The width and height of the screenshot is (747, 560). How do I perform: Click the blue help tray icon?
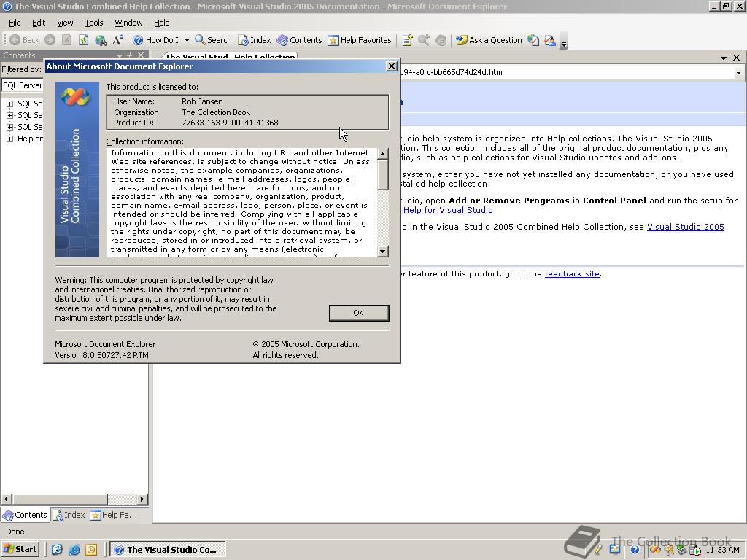(635, 550)
